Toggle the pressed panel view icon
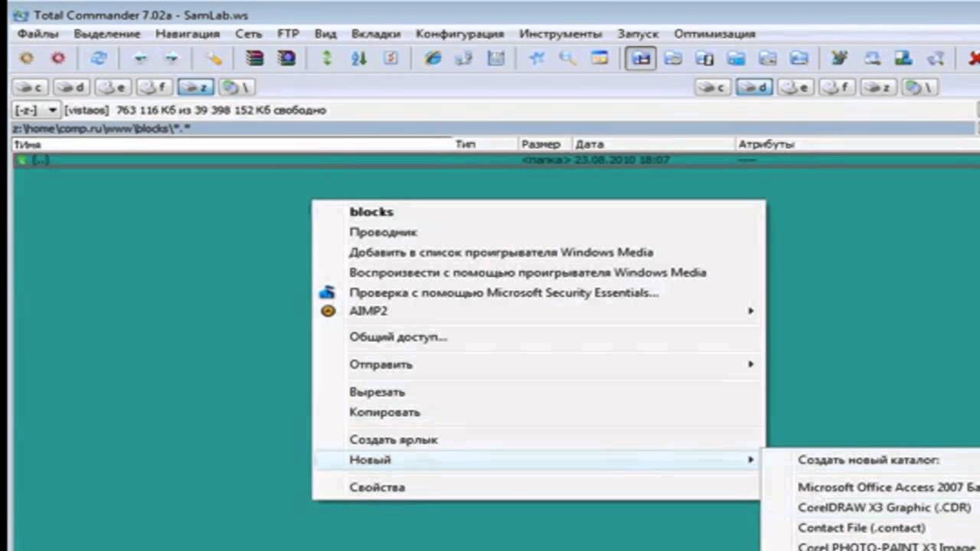The width and height of the screenshot is (980, 551). coord(640,58)
